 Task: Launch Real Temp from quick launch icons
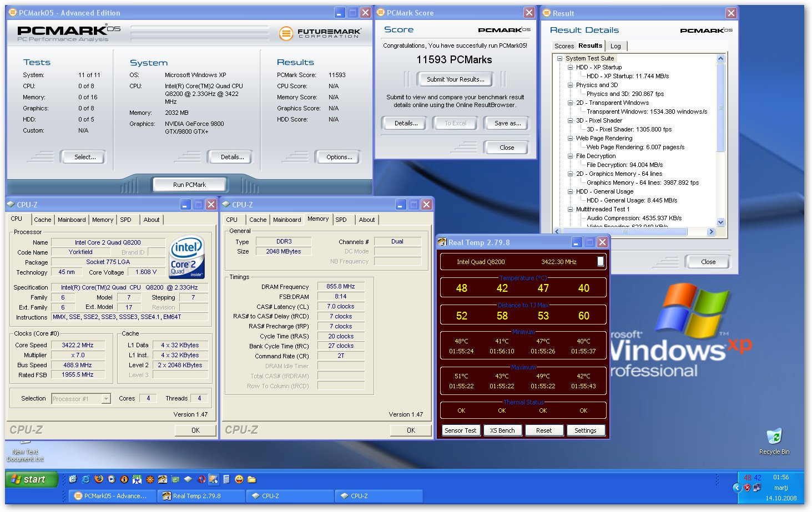click(x=163, y=479)
